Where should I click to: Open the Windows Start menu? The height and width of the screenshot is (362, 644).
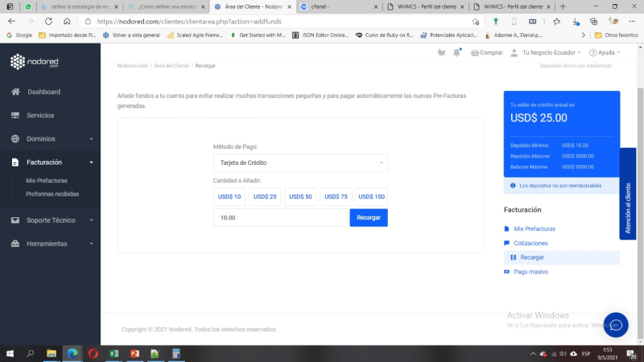point(10,353)
